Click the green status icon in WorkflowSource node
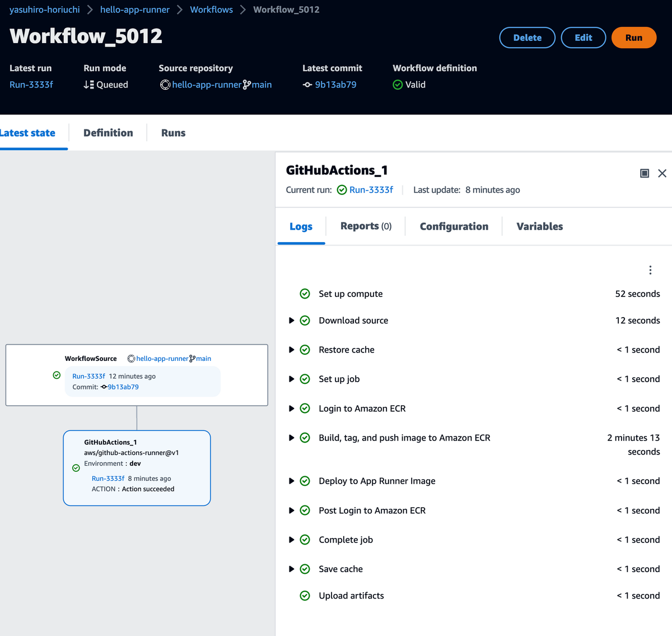This screenshot has height=636, width=672. pos(57,375)
